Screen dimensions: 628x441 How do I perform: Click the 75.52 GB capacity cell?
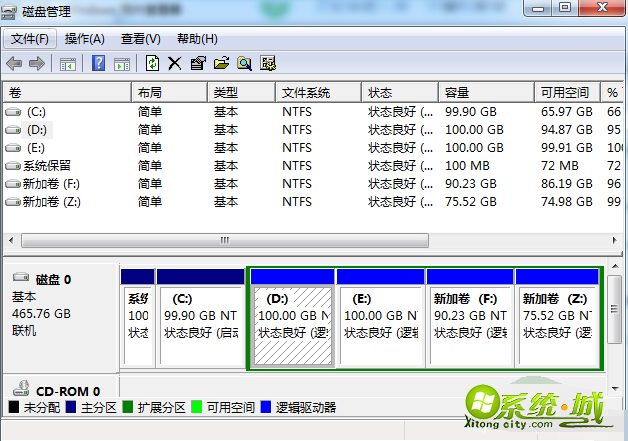[x=471, y=202]
